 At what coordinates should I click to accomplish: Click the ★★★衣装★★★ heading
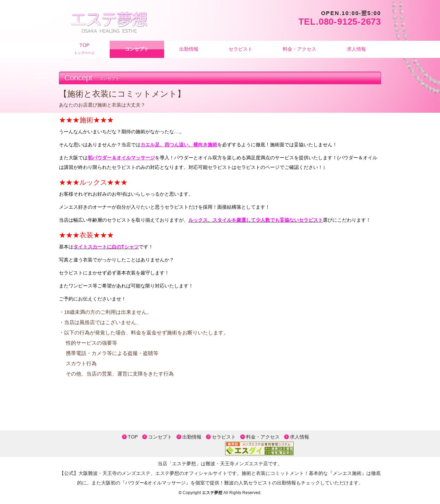pos(86,235)
